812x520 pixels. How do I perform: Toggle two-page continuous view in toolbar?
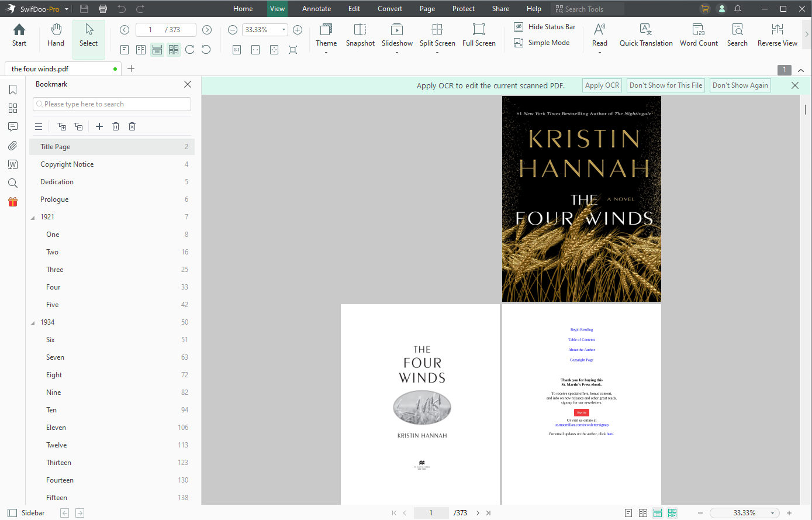click(174, 50)
